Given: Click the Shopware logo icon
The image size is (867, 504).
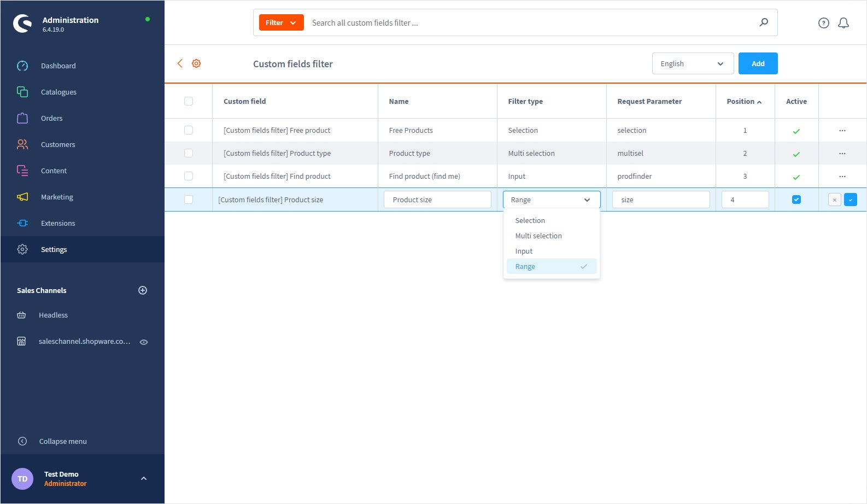Looking at the screenshot, I should click(x=22, y=24).
